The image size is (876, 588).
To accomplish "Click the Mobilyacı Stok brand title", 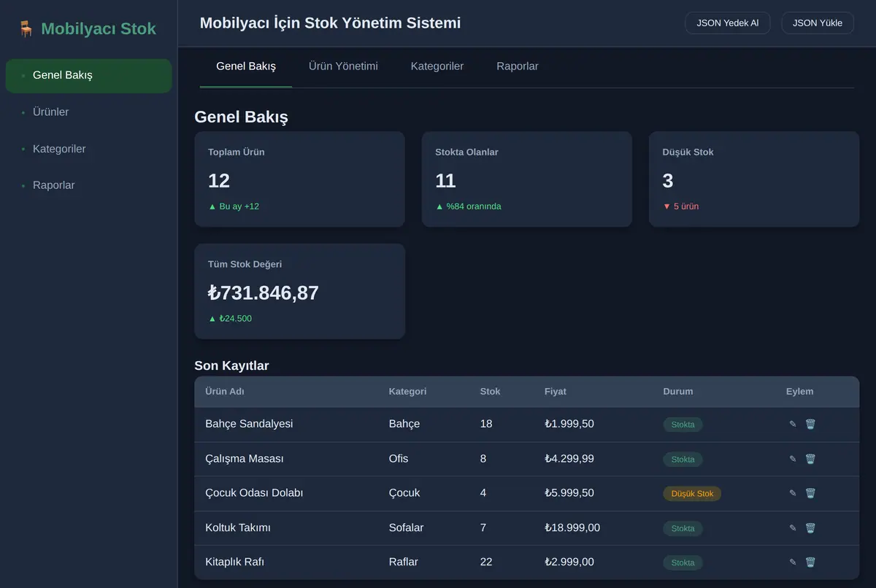I will point(99,29).
